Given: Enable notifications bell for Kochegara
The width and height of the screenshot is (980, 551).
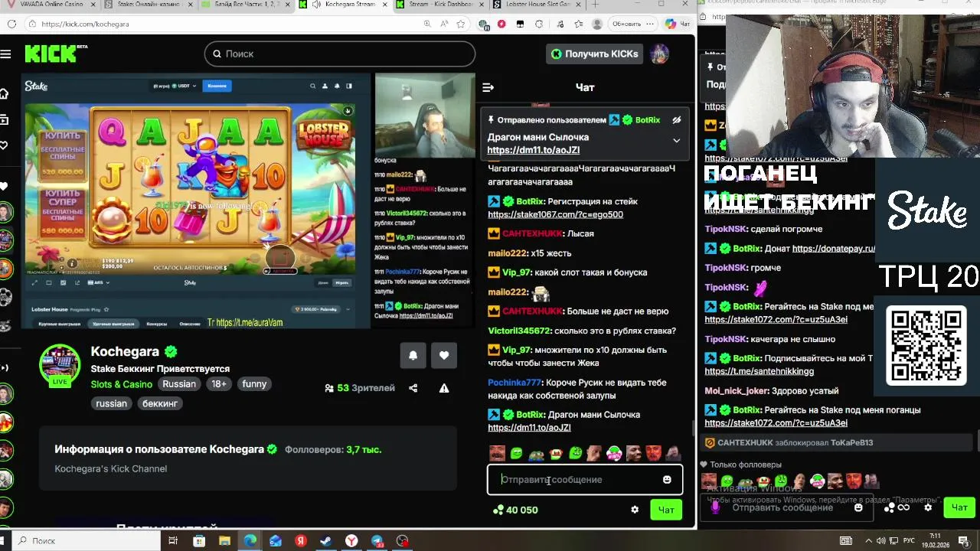Looking at the screenshot, I should (x=413, y=355).
